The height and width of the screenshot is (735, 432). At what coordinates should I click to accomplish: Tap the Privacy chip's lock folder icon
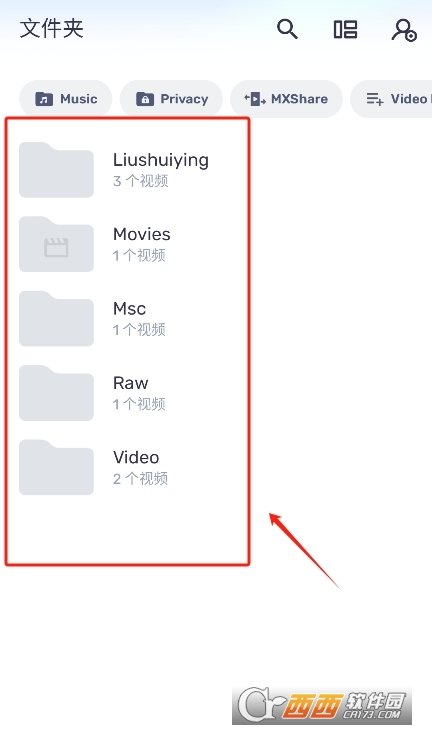(x=145, y=99)
